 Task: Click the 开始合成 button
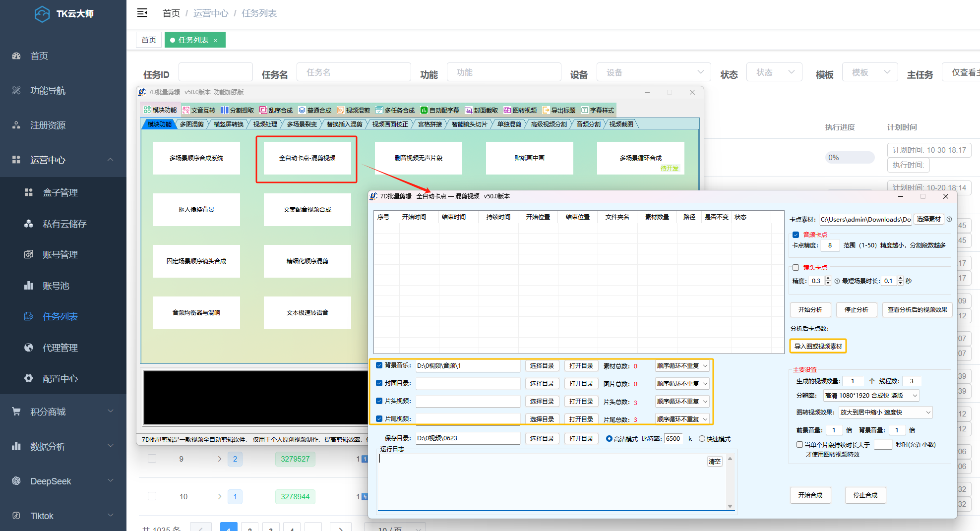coord(810,495)
